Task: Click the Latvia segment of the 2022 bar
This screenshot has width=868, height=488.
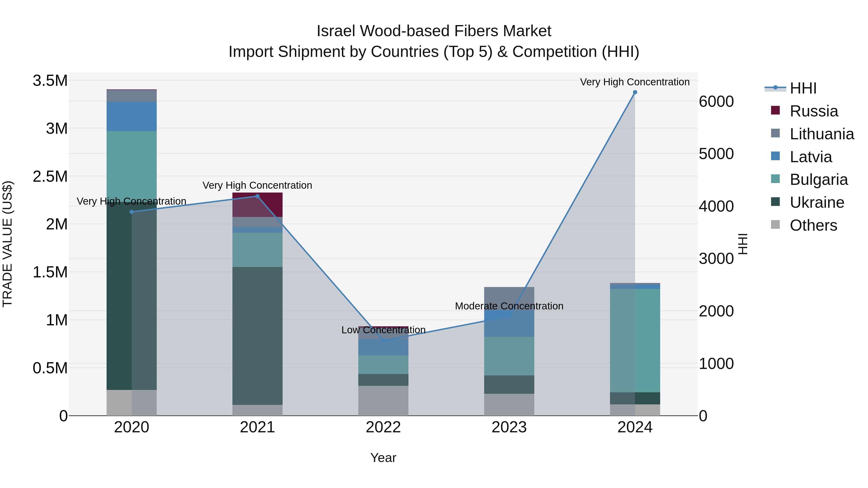Action: (x=383, y=347)
